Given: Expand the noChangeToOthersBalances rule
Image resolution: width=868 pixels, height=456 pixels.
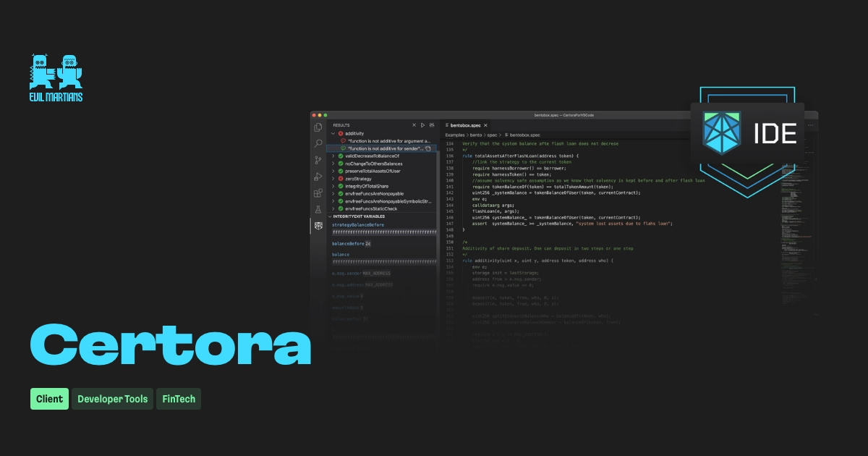Looking at the screenshot, I should click(333, 164).
